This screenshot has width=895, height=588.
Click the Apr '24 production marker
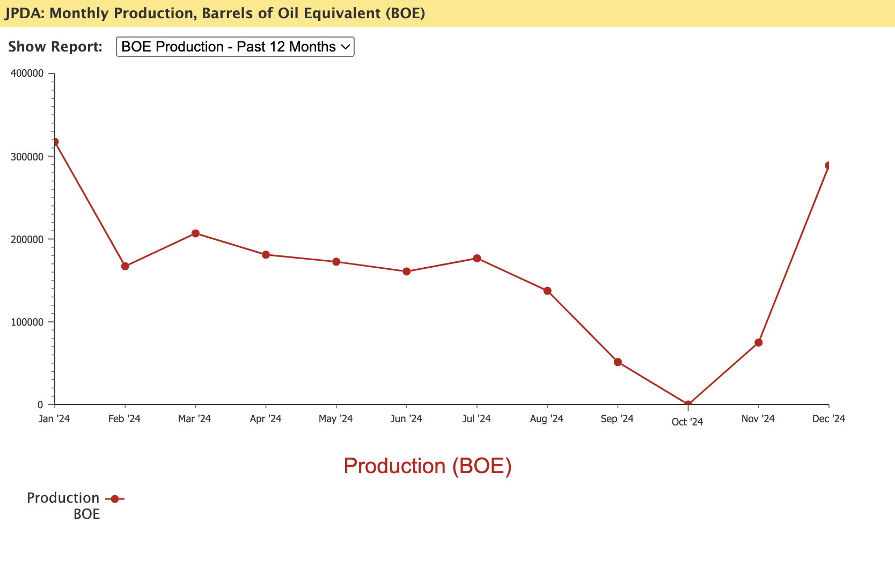[x=266, y=254]
